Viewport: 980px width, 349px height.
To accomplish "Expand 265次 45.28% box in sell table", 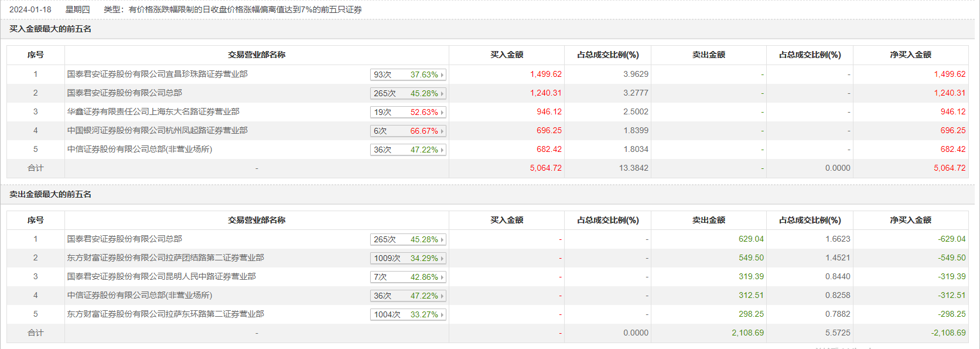I will point(408,240).
